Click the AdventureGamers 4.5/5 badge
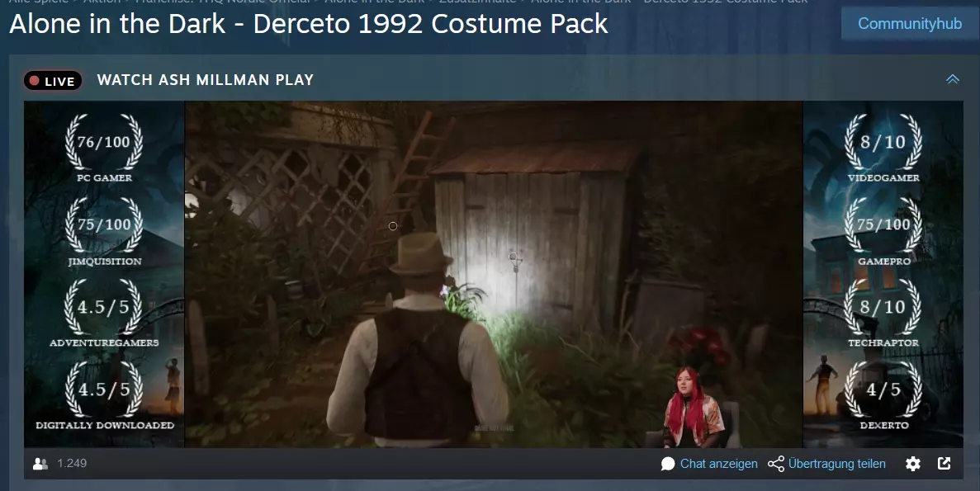 104,313
